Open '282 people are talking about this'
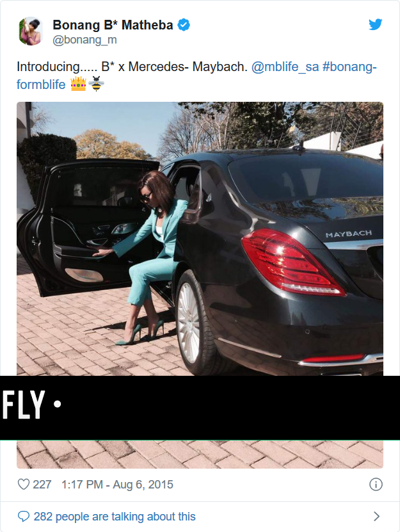 [x=115, y=517]
